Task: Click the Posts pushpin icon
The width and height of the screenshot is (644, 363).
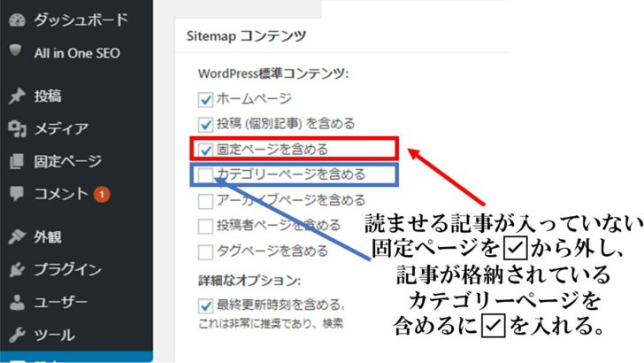Action: coord(17,97)
